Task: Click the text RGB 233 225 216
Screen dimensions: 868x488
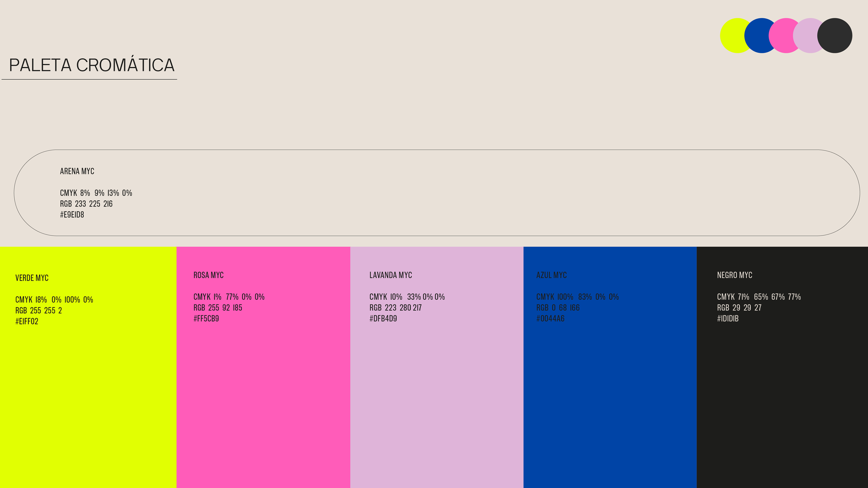Action: pyautogui.click(x=86, y=203)
